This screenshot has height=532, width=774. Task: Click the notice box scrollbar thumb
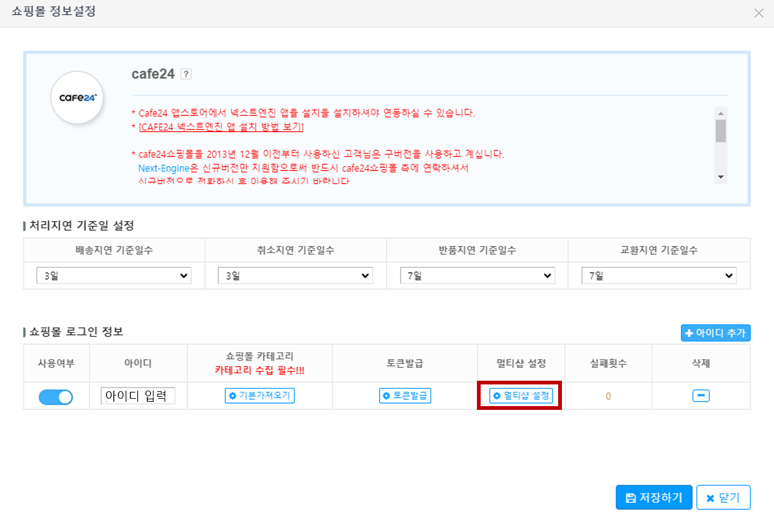[x=721, y=131]
